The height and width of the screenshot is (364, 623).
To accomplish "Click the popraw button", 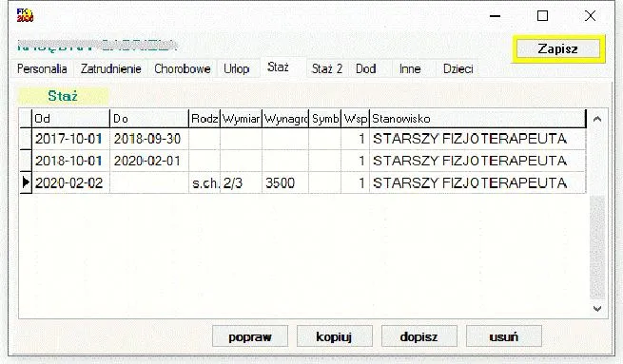I will 250,336.
